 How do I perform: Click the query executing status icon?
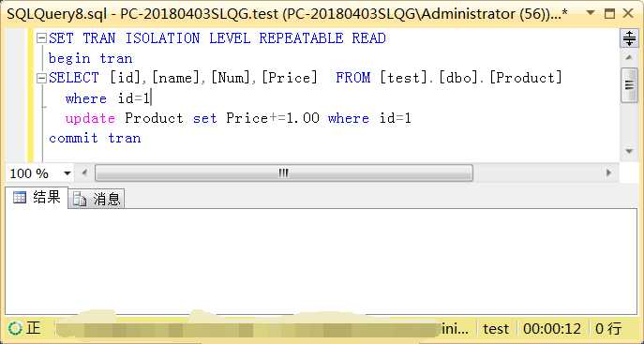click(15, 329)
